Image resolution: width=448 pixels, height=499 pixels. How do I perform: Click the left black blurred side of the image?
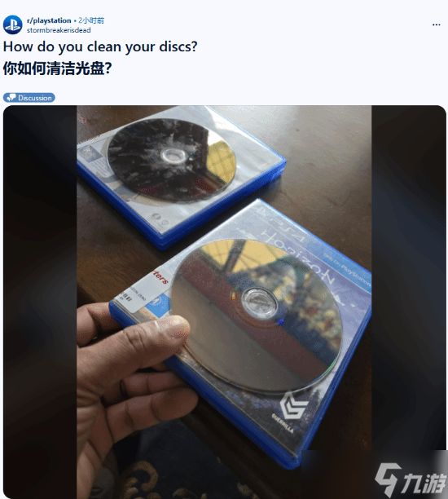(40, 302)
